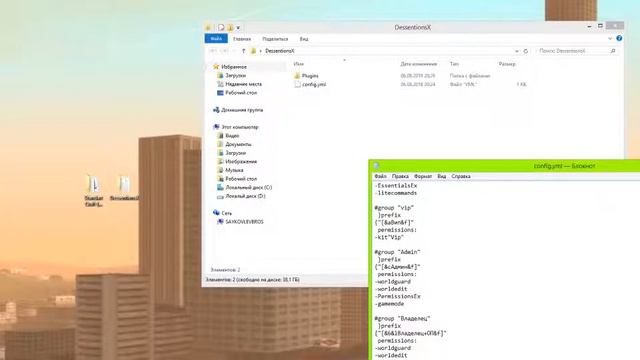640x360 pixels.
Task: Select Домашняя группа in navigation pane
Action: 242,110
